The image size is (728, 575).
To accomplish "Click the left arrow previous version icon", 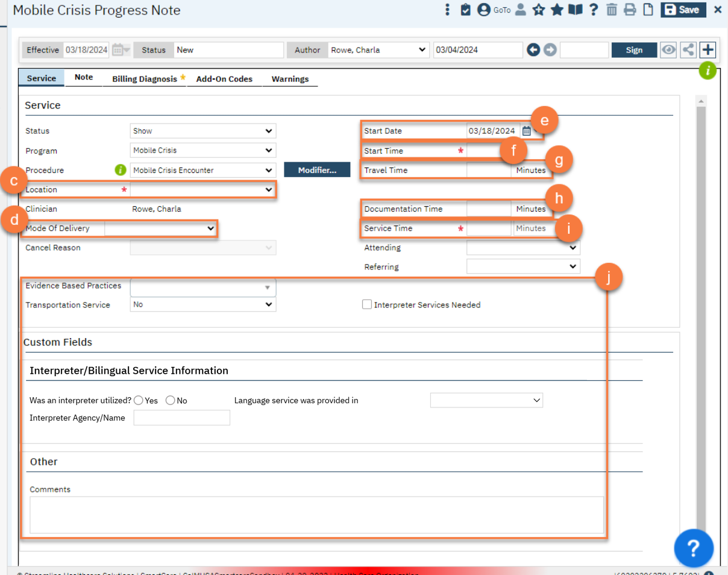I will point(533,50).
